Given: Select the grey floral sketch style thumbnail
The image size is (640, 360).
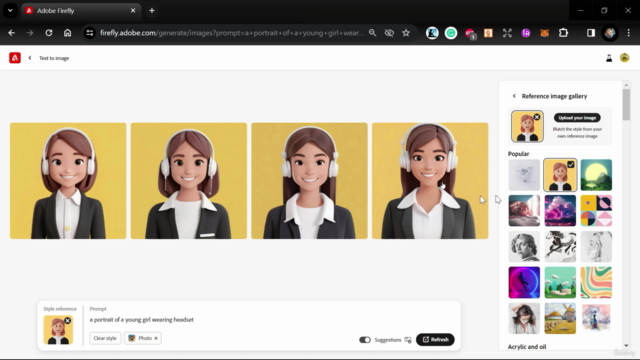Looking at the screenshot, I should 524,175.
